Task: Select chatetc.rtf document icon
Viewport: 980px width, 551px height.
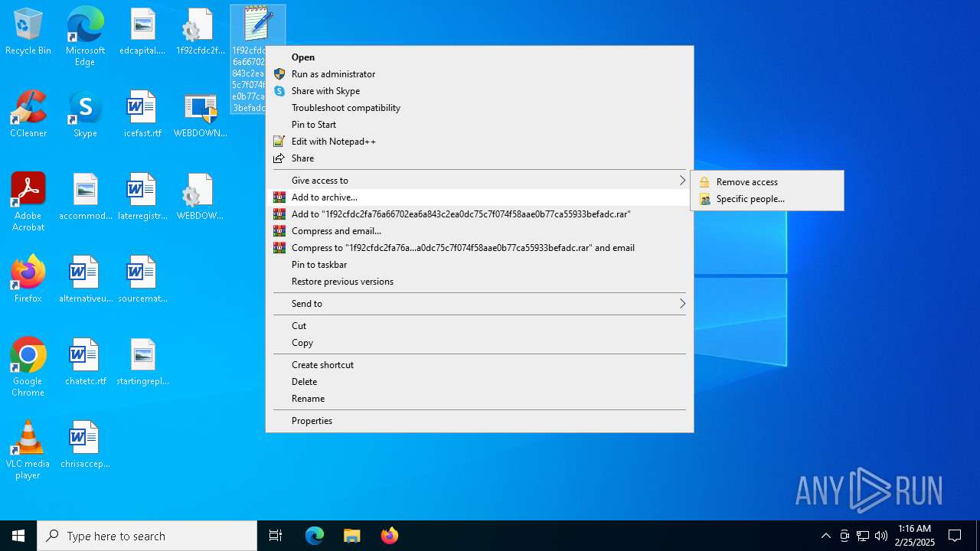Action: point(86,363)
